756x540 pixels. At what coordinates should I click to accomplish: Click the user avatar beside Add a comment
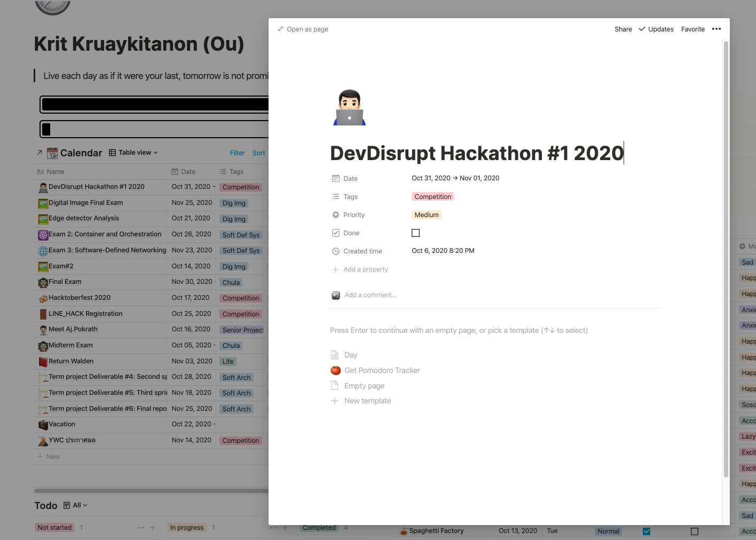336,295
